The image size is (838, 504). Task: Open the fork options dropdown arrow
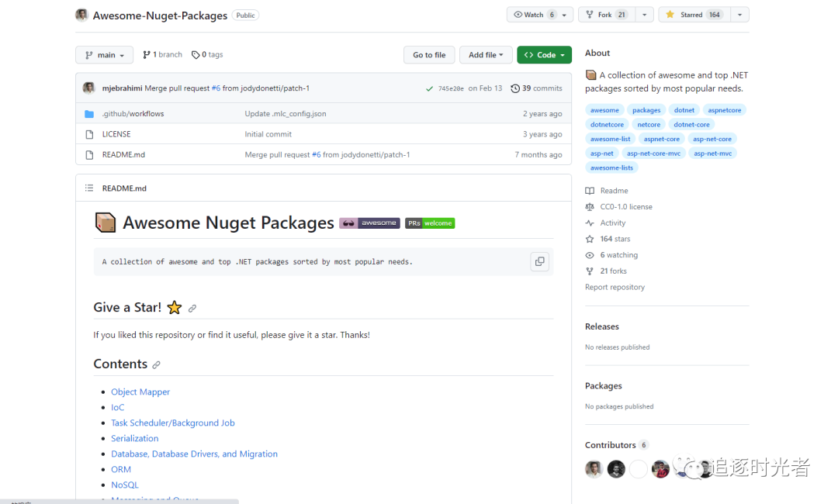click(645, 15)
